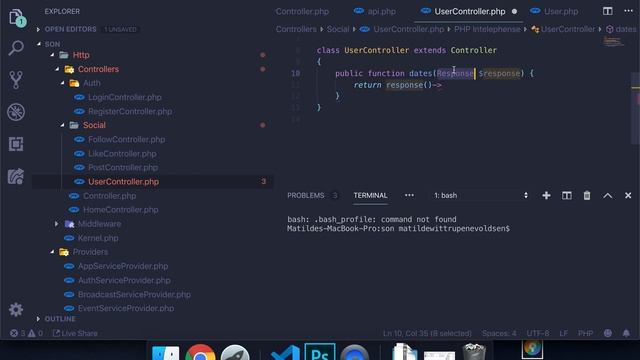Switch to the User.php editor tab
This screenshot has height=360, width=640.
(554, 11)
